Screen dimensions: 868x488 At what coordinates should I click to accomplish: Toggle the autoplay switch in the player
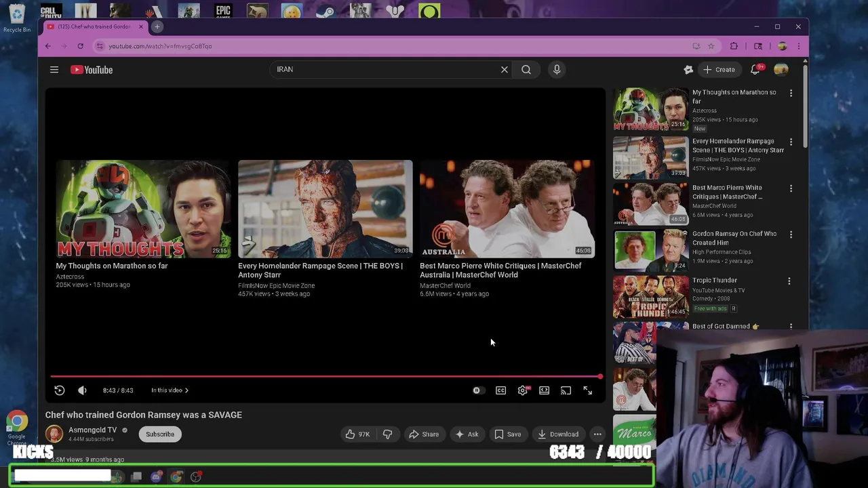coord(477,390)
